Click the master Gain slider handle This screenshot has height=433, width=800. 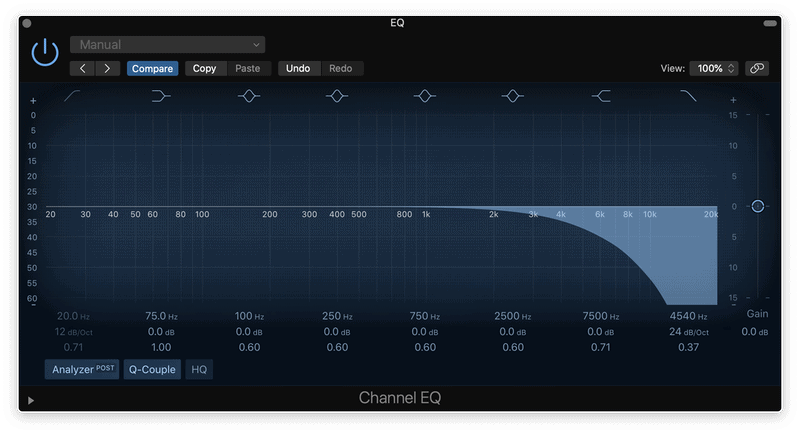coord(758,206)
